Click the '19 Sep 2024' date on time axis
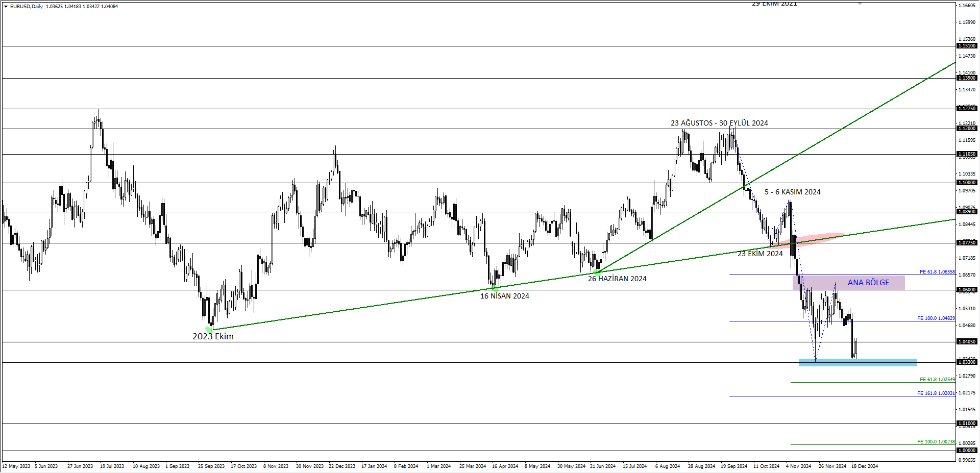This screenshot has width=980, height=473. pos(734,466)
